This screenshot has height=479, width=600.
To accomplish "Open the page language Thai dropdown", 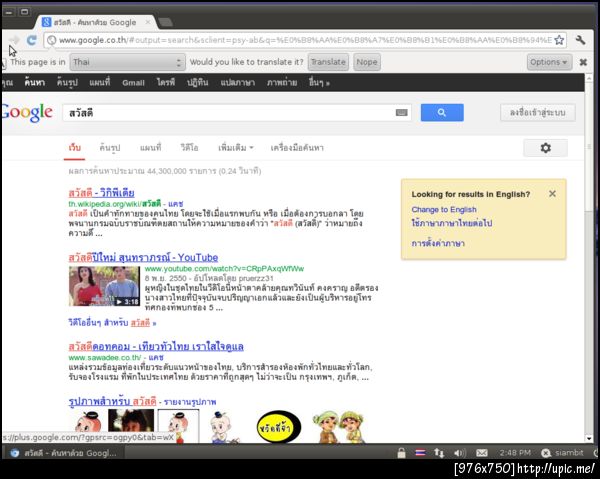I will [x=127, y=62].
